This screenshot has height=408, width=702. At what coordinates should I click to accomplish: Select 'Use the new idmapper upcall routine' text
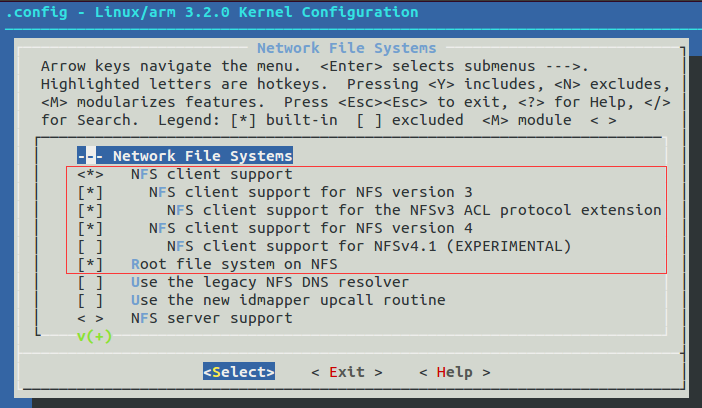coord(288,301)
